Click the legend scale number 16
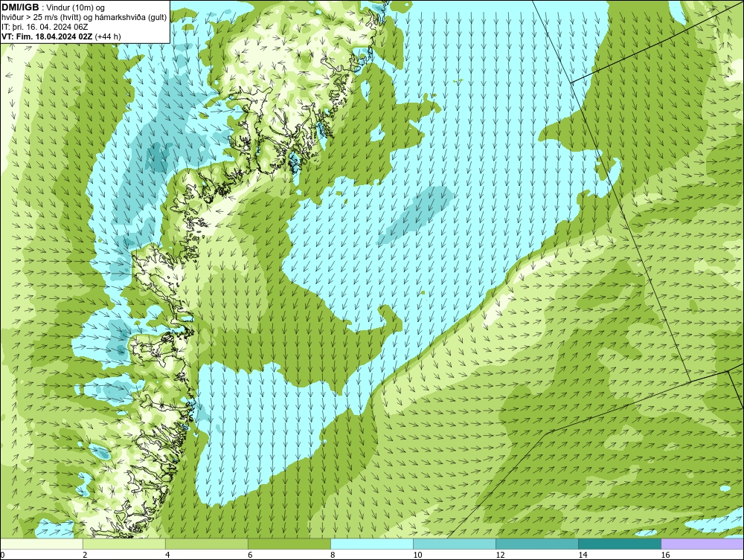 665,555
